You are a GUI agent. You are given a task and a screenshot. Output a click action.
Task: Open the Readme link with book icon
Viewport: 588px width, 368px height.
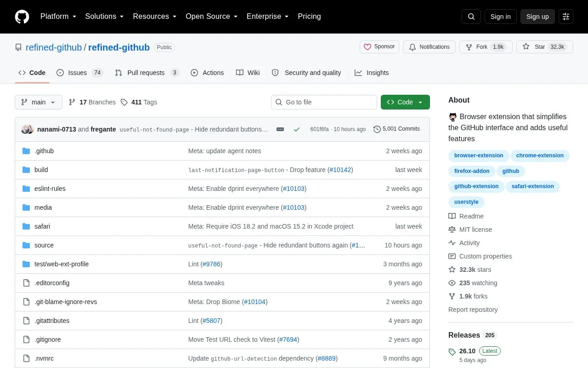tap(466, 216)
